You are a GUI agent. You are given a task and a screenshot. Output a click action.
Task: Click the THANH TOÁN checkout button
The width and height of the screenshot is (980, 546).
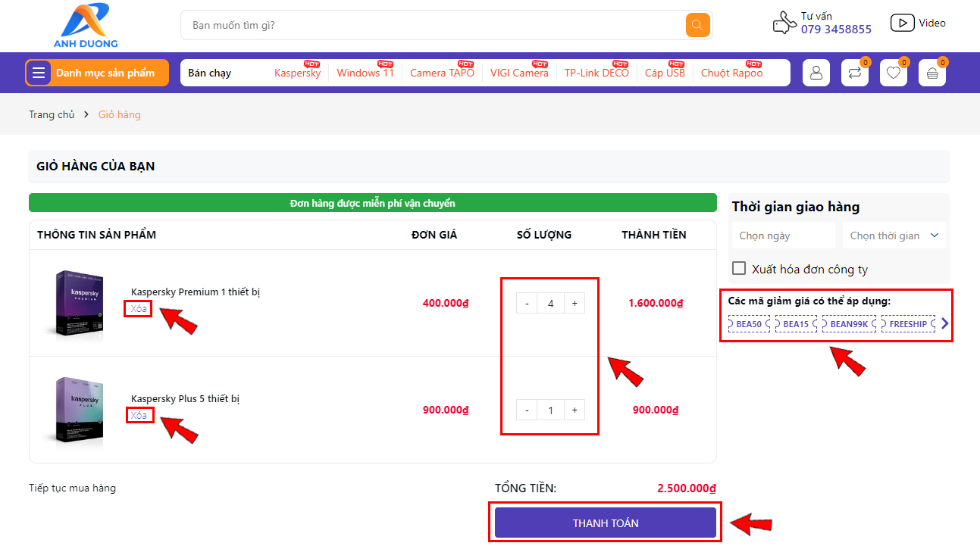coord(606,523)
